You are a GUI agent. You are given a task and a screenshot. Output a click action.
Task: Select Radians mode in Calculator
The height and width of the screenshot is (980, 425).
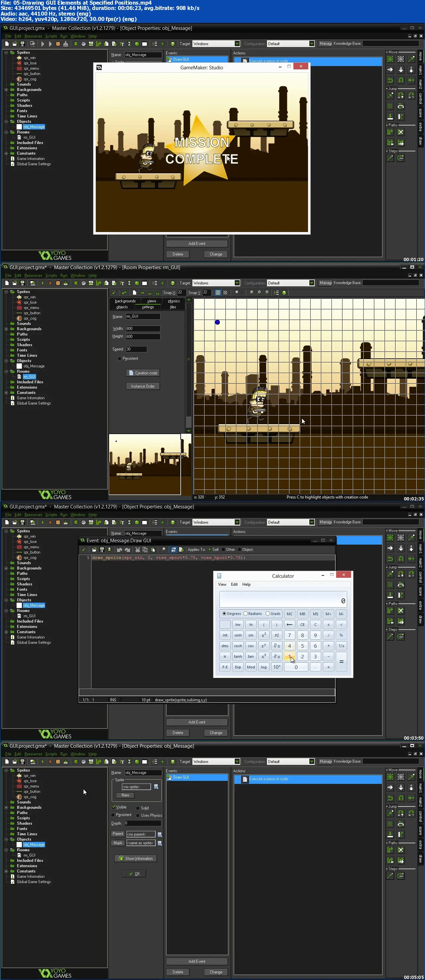coord(246,613)
